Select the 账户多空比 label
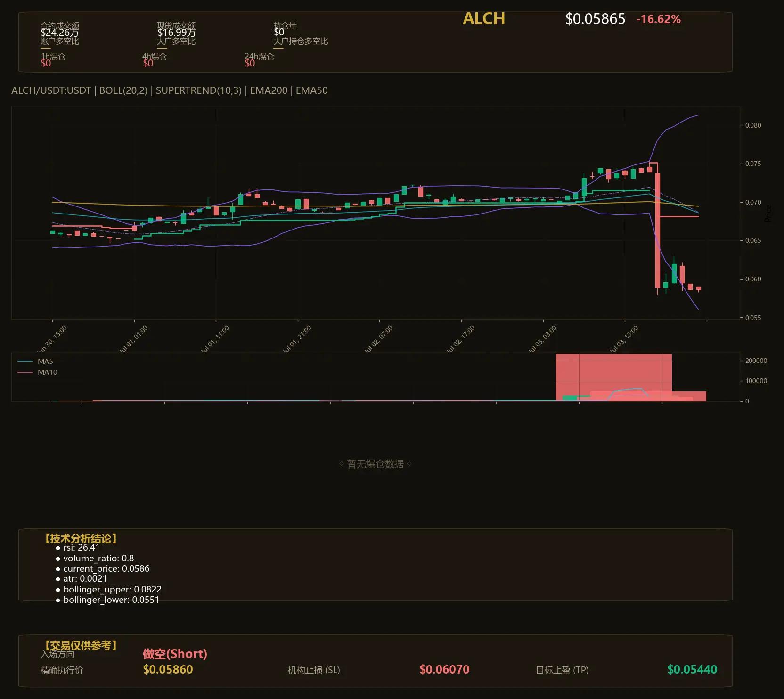The image size is (784, 699). (60, 41)
